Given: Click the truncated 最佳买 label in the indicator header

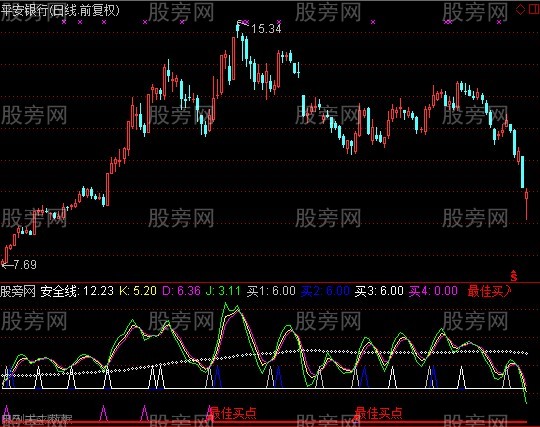Looking at the screenshot, I should [489, 291].
